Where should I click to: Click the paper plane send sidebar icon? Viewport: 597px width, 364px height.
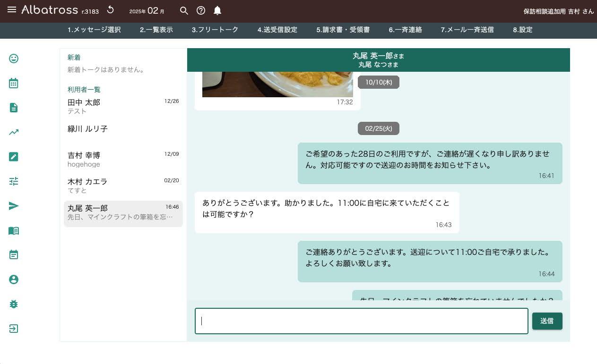(x=14, y=206)
